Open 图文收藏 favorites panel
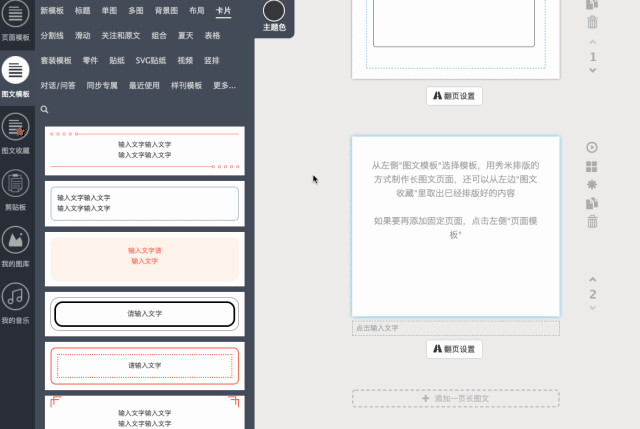The width and height of the screenshot is (640, 429). [16, 134]
